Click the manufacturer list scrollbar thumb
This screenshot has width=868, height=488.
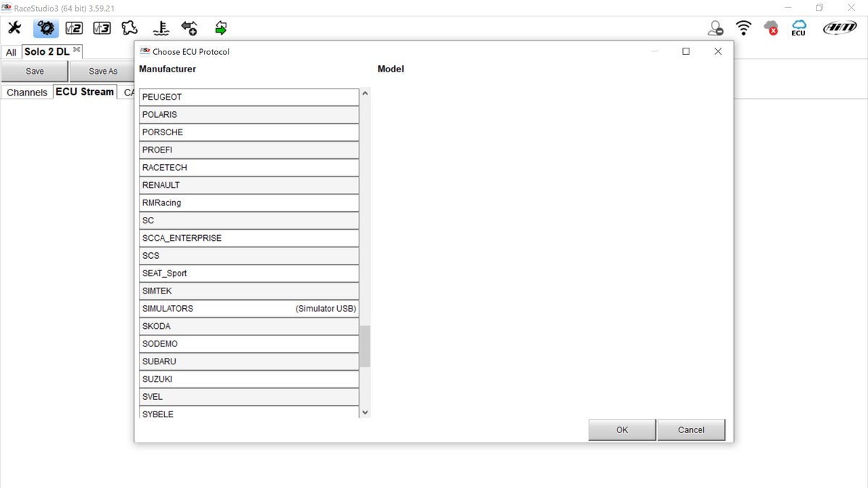[365, 346]
